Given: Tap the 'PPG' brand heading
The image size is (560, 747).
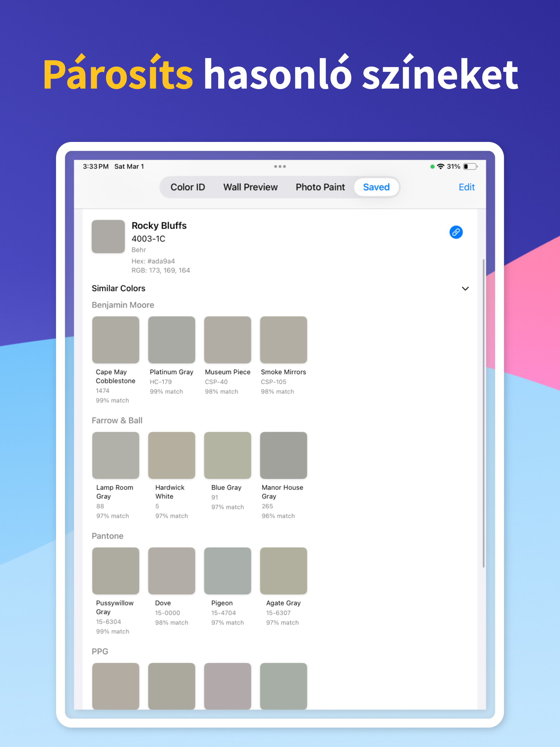Looking at the screenshot, I should [100, 651].
